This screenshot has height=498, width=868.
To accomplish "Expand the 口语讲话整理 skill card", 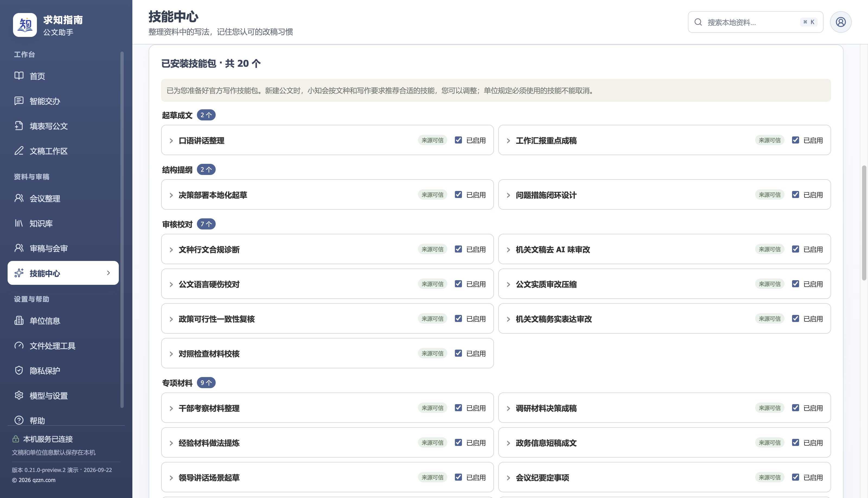I will point(171,141).
